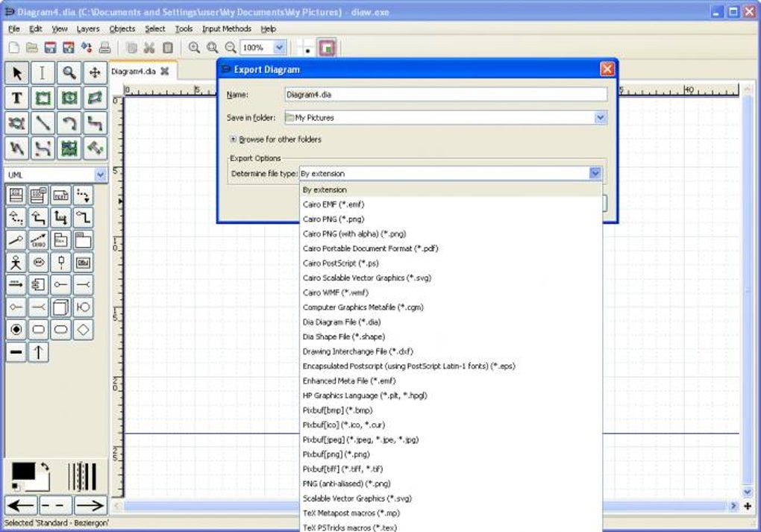
Task: Close the Diagram4.dia tab
Action: point(164,72)
